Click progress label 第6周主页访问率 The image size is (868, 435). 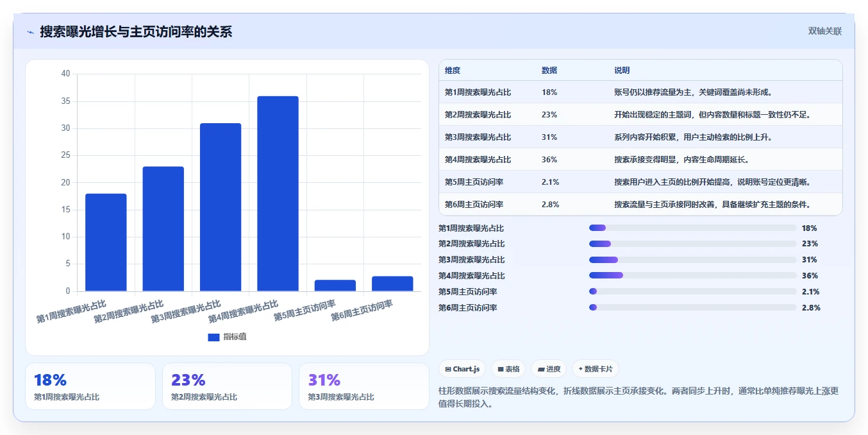click(x=468, y=308)
